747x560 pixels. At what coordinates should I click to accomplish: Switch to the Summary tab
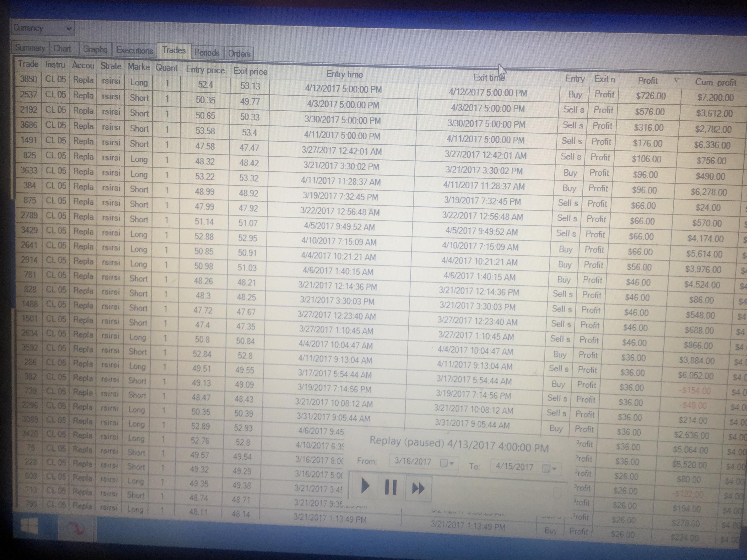30,48
